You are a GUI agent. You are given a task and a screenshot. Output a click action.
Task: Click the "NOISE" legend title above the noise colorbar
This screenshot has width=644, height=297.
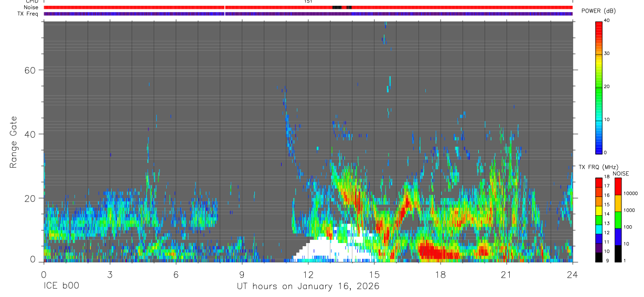620,174
